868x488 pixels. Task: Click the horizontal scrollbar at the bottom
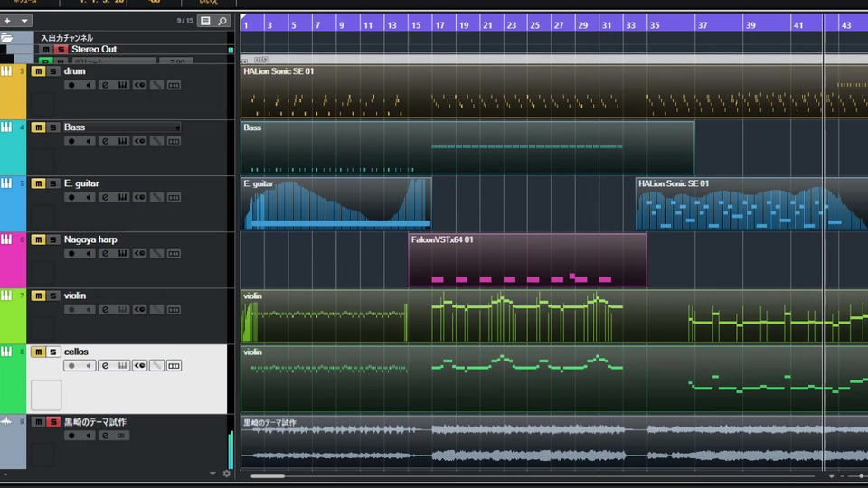point(269,475)
